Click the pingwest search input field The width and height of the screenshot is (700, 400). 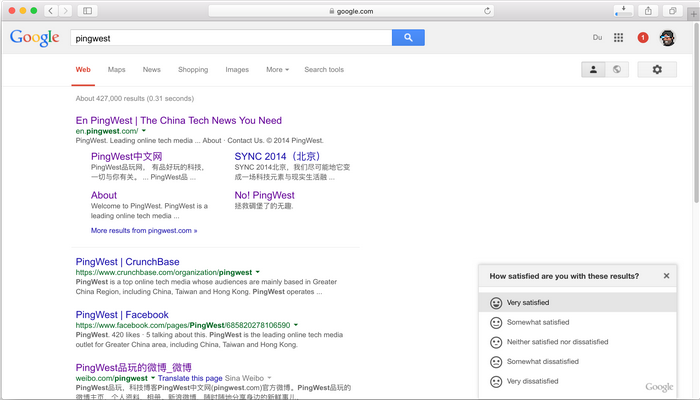(230, 38)
